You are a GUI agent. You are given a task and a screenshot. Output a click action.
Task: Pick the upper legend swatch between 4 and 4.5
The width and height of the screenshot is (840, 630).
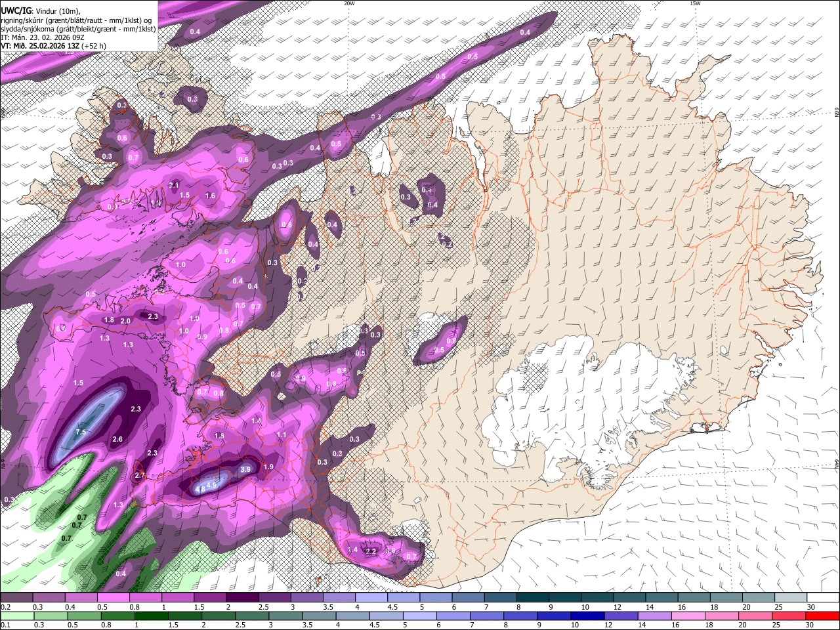[x=371, y=597]
